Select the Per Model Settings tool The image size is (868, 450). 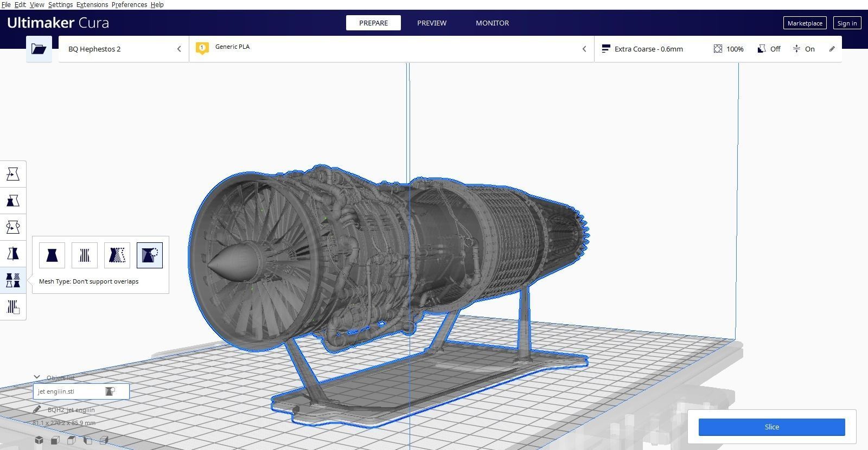[13, 280]
